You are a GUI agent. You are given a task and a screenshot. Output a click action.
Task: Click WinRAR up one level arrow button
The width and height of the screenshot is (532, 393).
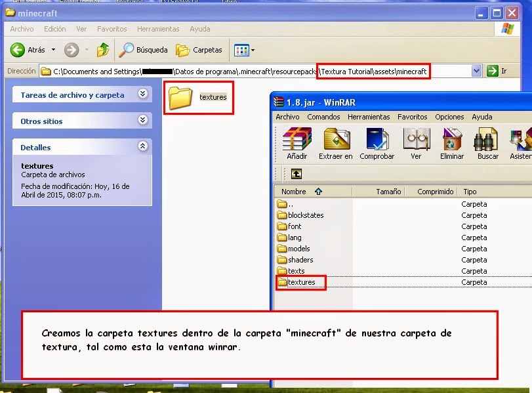tap(297, 174)
